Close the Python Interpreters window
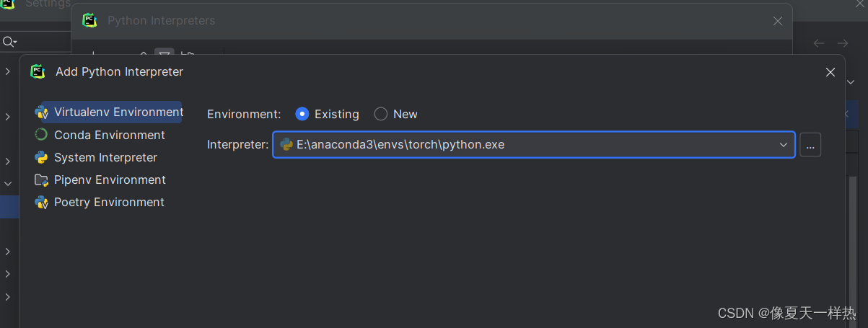 [778, 21]
